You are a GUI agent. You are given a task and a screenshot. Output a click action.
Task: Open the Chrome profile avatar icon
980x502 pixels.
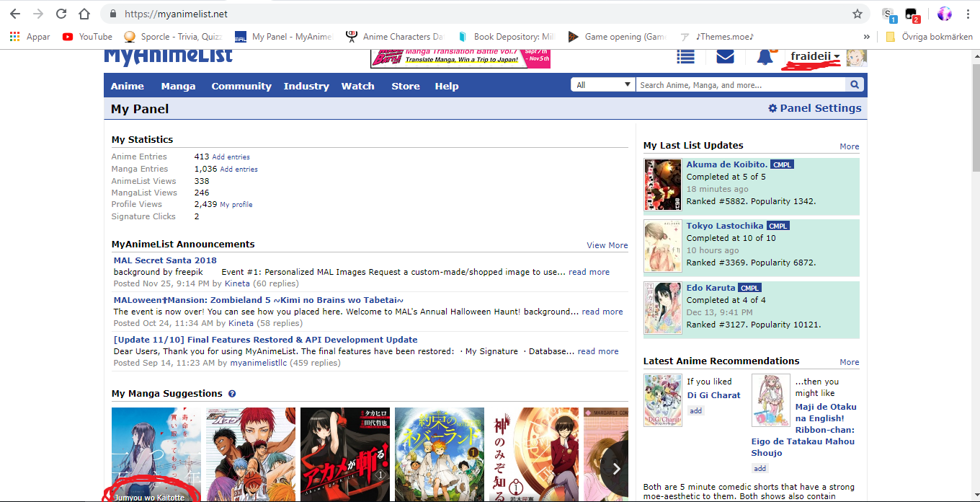pos(945,14)
